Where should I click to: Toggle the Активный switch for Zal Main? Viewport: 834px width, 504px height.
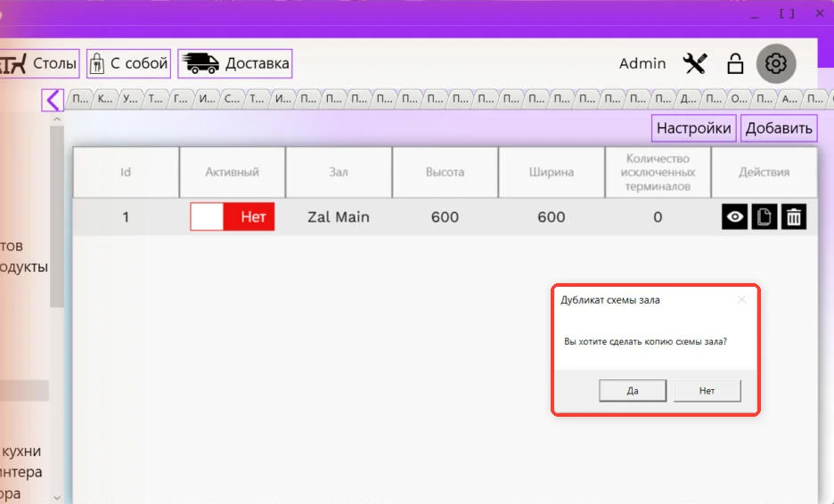point(232,216)
